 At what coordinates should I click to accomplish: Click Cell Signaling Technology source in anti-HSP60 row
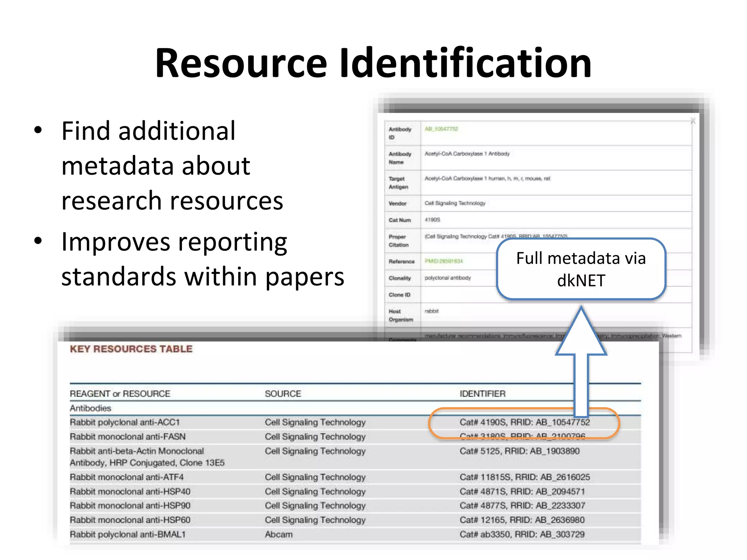315,520
